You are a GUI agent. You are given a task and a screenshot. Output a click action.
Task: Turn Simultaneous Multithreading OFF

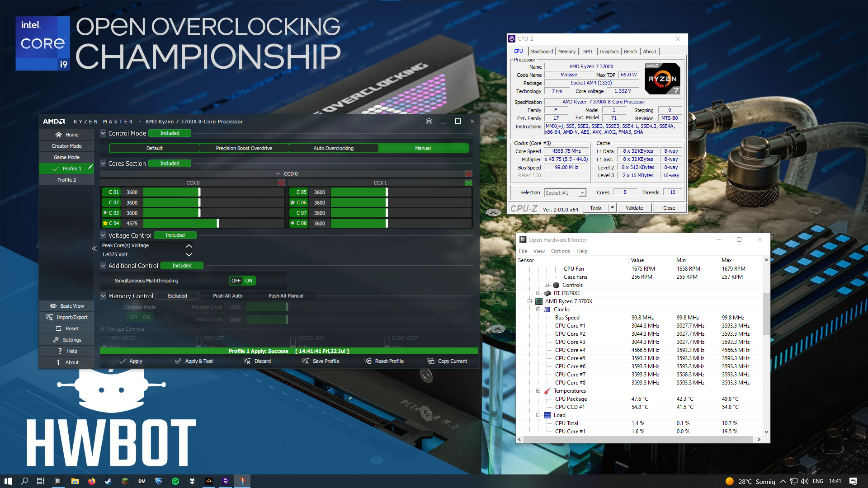pyautogui.click(x=236, y=281)
